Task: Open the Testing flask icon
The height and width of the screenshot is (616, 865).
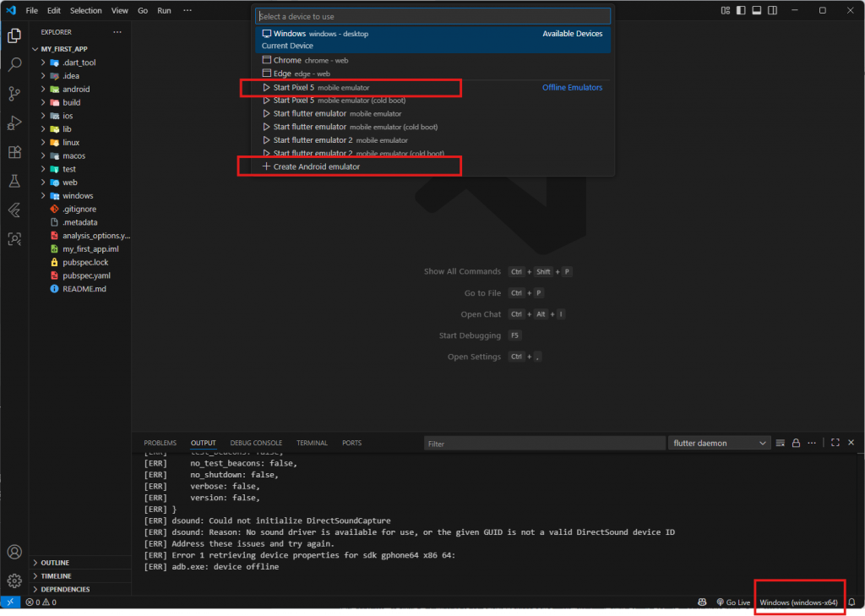Action: (15, 181)
